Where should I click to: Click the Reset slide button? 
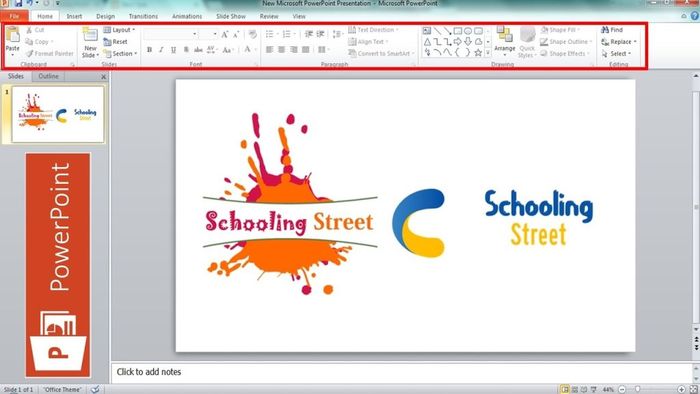(115, 41)
